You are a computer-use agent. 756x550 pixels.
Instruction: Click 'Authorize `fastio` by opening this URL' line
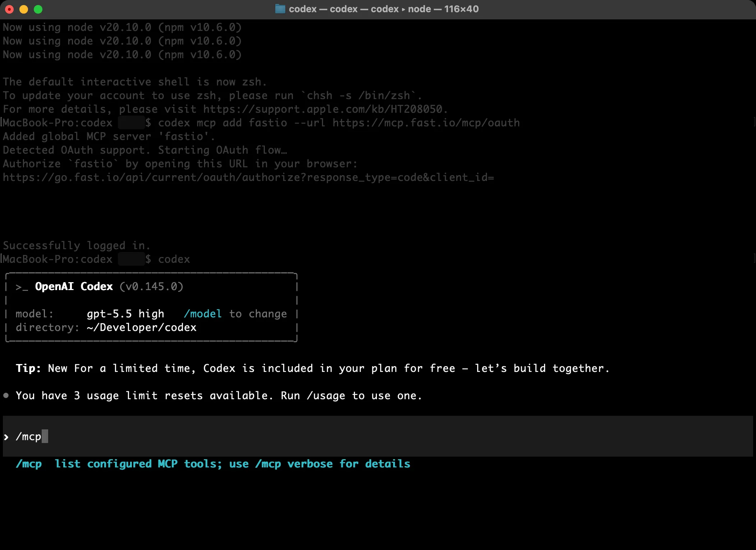tap(180, 164)
